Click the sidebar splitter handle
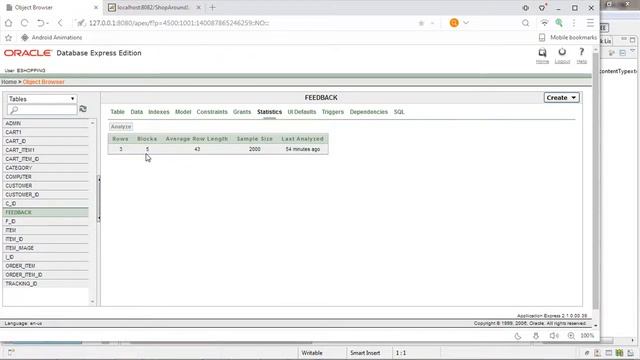This screenshot has height=360, width=640. click(x=99, y=199)
